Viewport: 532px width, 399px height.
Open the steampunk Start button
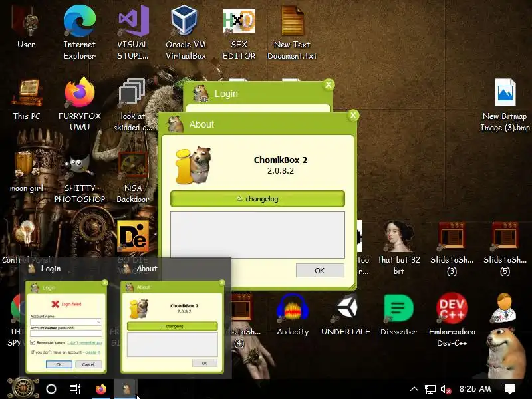pyautogui.click(x=23, y=389)
